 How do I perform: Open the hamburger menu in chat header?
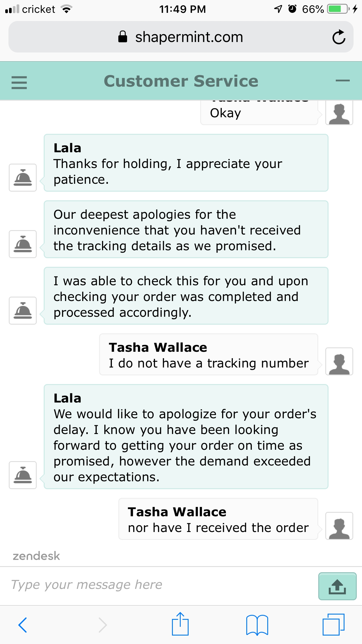[x=19, y=82]
